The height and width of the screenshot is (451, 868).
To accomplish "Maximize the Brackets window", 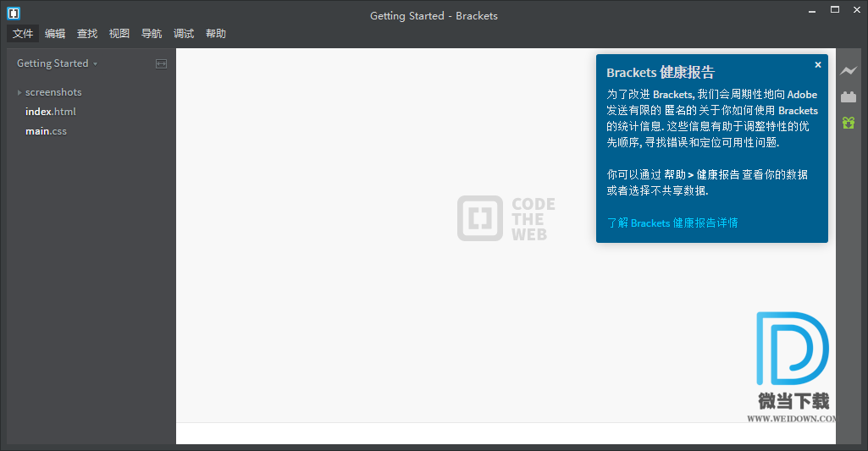I will (835, 9).
